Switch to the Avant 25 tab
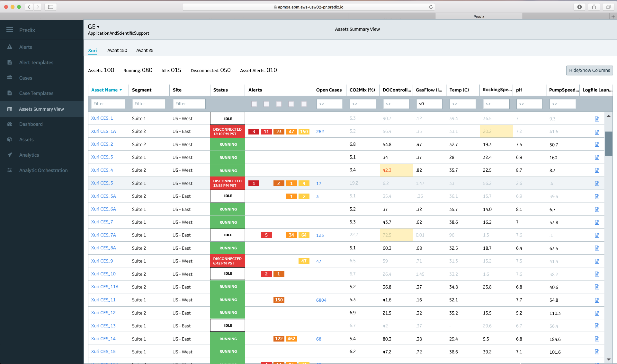The image size is (617, 364). (x=145, y=50)
